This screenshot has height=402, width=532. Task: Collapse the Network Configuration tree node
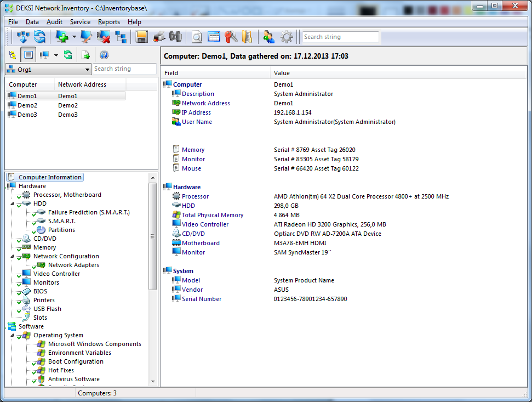click(x=12, y=256)
